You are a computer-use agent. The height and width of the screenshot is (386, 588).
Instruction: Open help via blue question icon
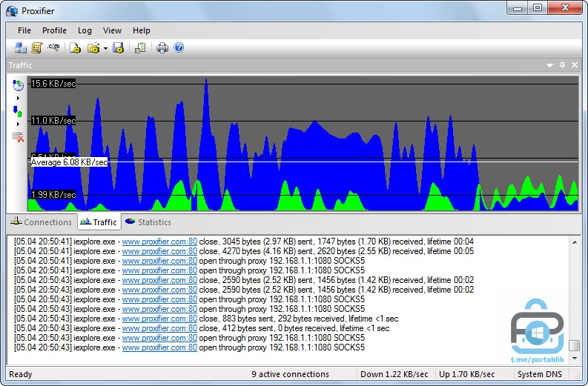179,47
